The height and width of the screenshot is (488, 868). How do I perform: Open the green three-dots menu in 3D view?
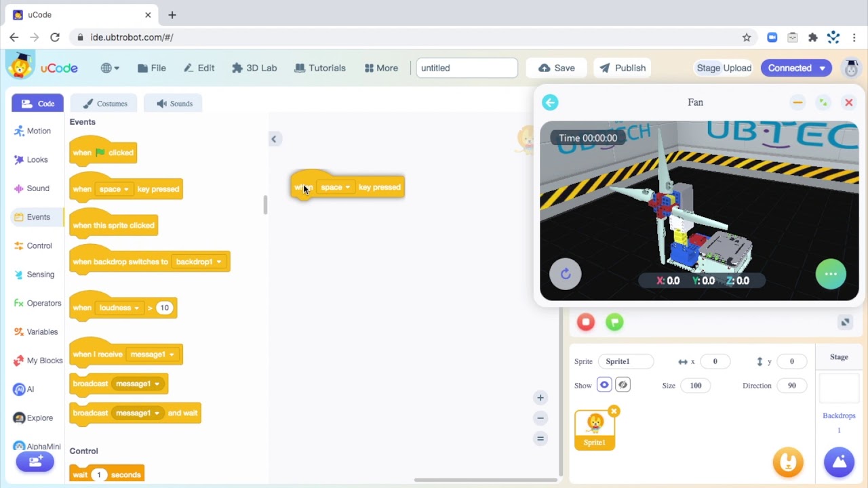(x=831, y=274)
